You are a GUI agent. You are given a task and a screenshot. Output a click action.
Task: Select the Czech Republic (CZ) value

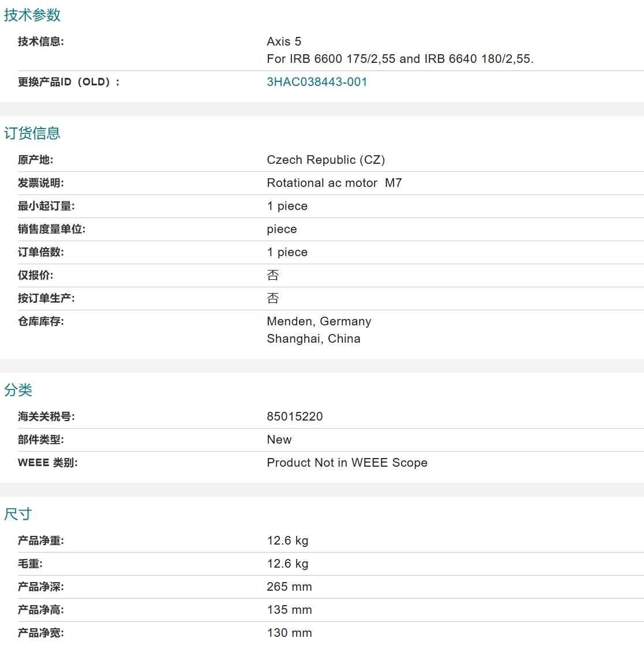(x=326, y=160)
